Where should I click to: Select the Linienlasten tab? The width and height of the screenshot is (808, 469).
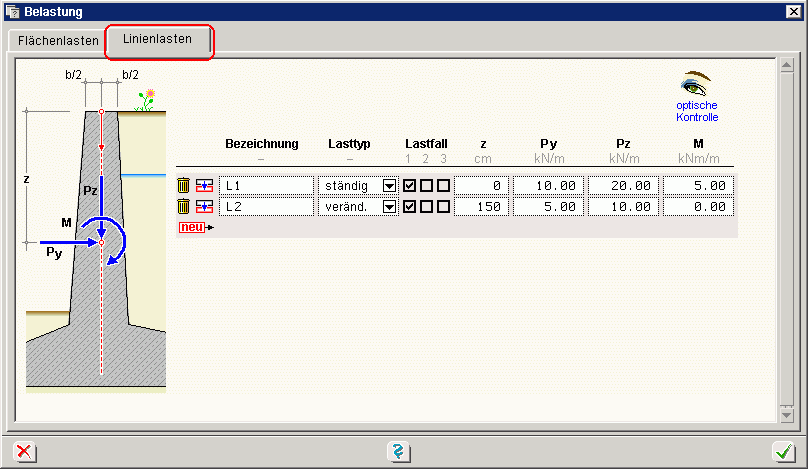click(160, 40)
